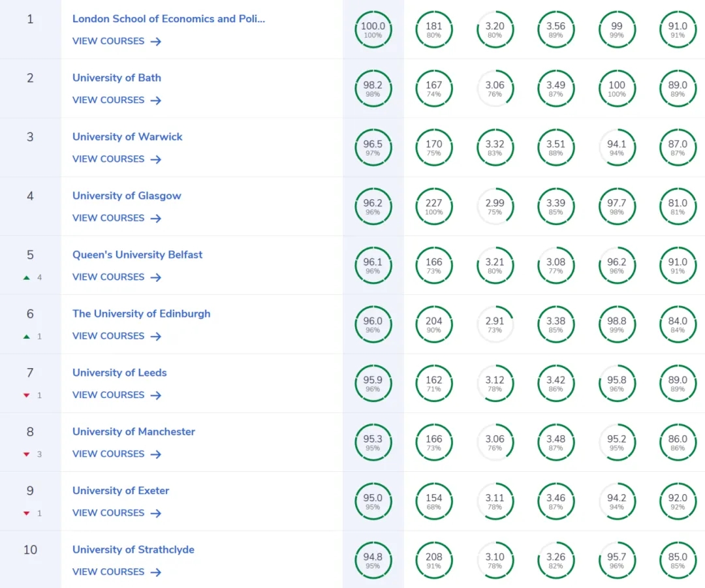Open London School of Economics link
The height and width of the screenshot is (588, 705).
coord(168,19)
